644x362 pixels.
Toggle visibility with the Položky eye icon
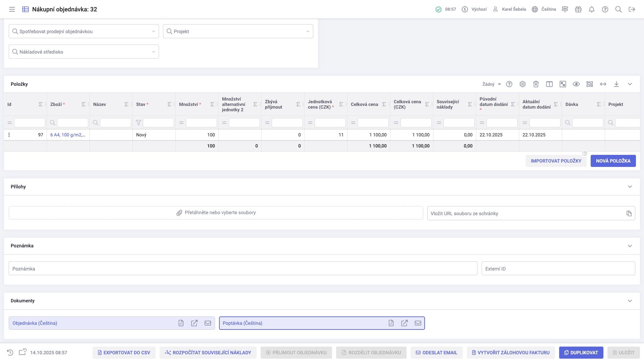click(x=576, y=84)
